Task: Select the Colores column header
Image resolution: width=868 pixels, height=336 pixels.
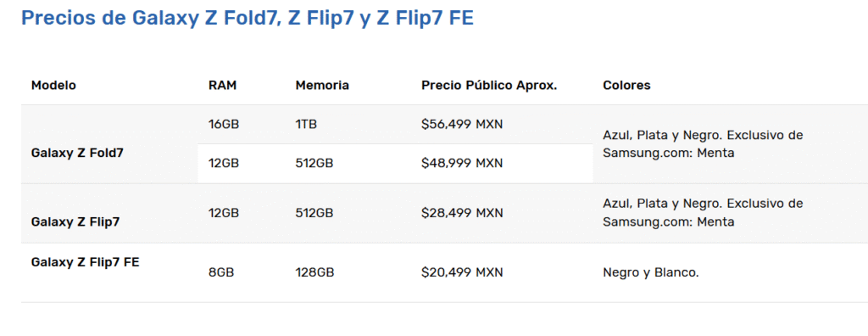Action: (626, 86)
